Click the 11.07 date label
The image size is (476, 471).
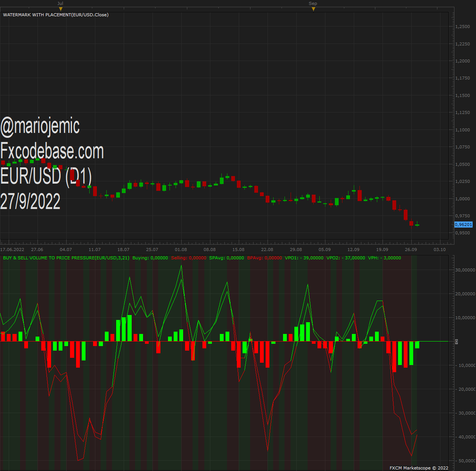tap(95, 250)
